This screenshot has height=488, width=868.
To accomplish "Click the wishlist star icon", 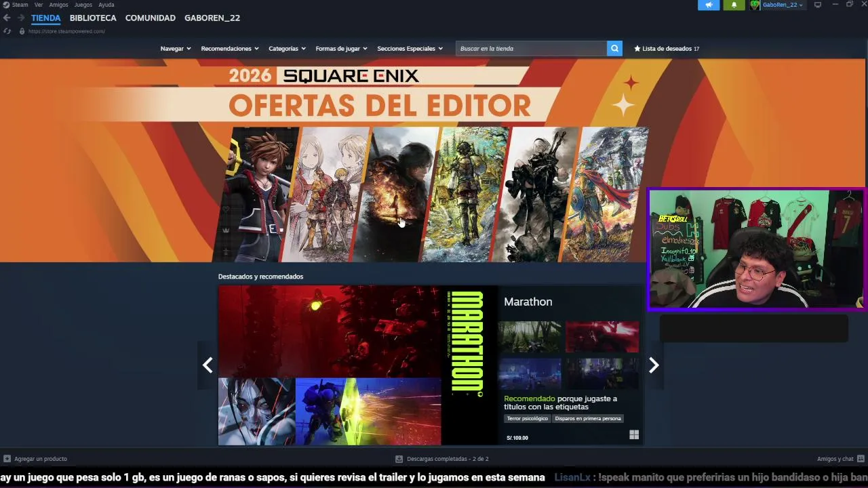I will pyautogui.click(x=637, y=48).
